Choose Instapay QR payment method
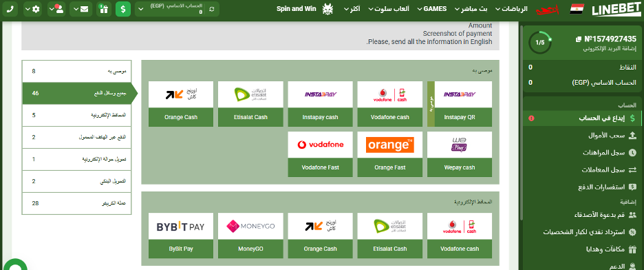Image resolution: width=644 pixels, height=270 pixels. pos(460,103)
